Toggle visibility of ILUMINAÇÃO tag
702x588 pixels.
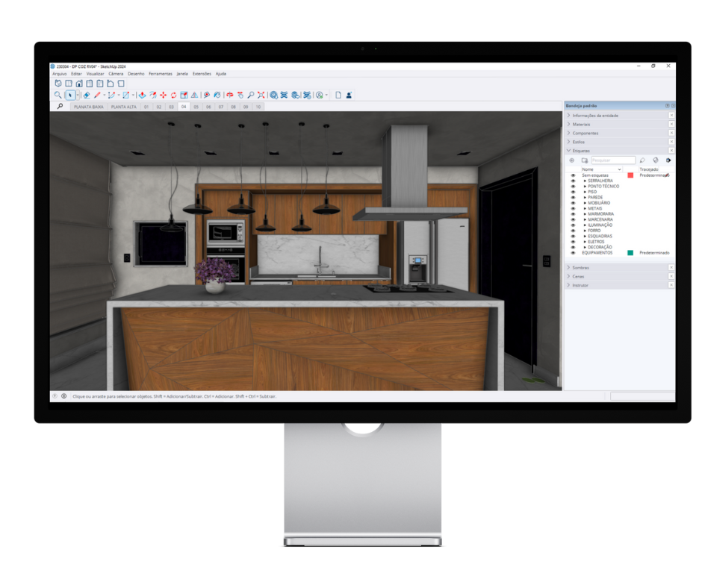click(x=573, y=225)
